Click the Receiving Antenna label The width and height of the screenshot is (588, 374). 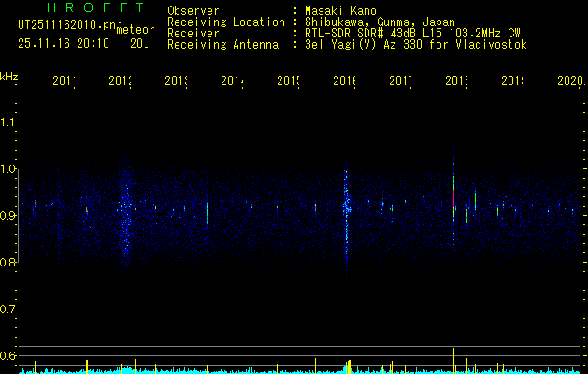[223, 45]
